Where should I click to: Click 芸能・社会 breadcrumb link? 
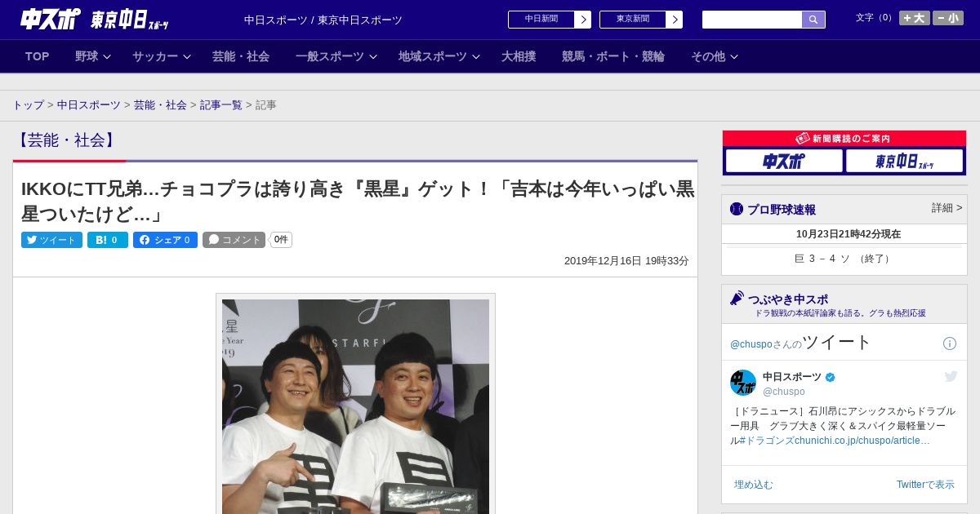pyautogui.click(x=160, y=105)
